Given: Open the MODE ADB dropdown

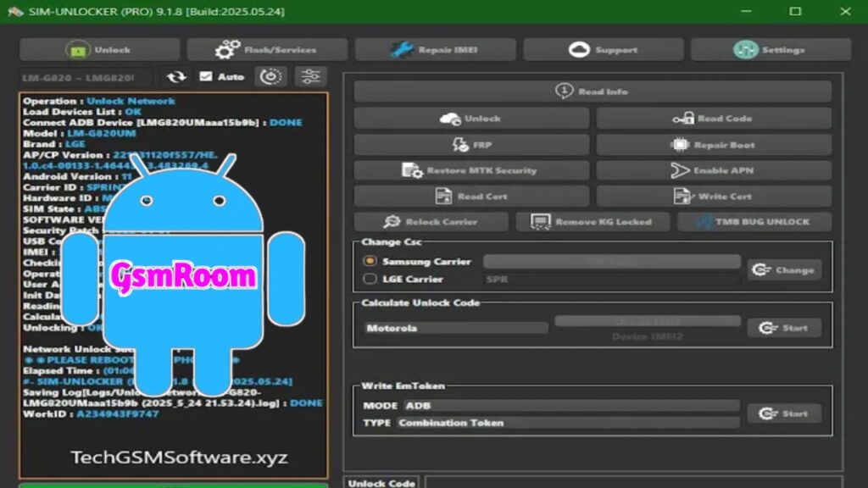Looking at the screenshot, I should tap(570, 406).
